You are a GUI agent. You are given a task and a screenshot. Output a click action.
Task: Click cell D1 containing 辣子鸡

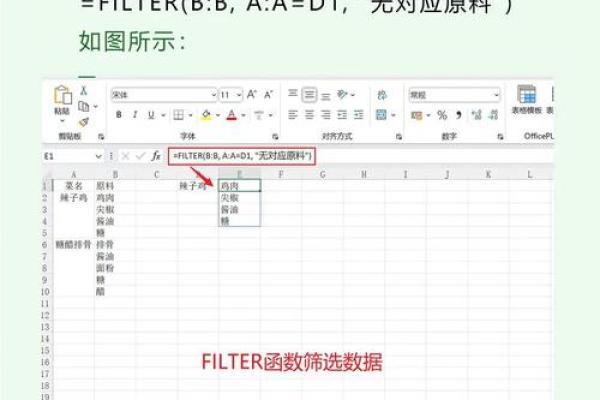coord(198,186)
